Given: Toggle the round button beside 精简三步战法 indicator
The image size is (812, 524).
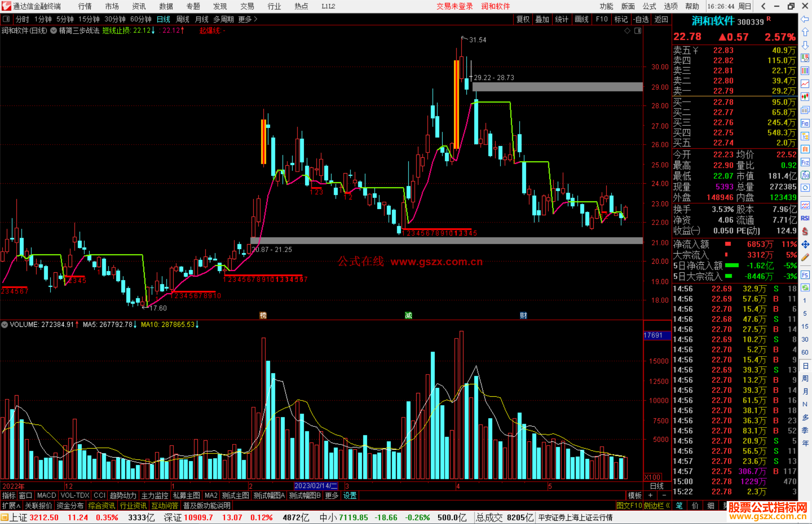Looking at the screenshot, I should coord(54,31).
